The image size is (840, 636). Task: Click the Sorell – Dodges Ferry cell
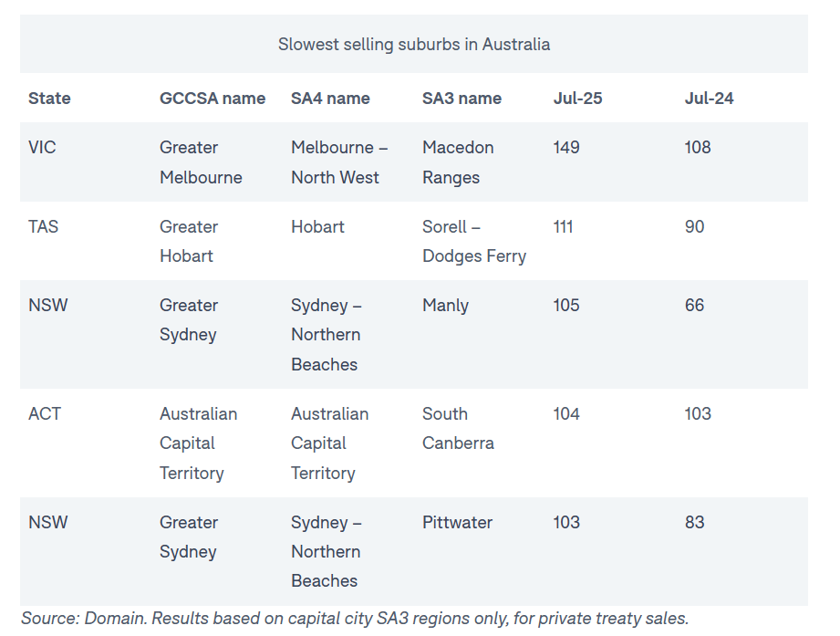pyautogui.click(x=473, y=242)
